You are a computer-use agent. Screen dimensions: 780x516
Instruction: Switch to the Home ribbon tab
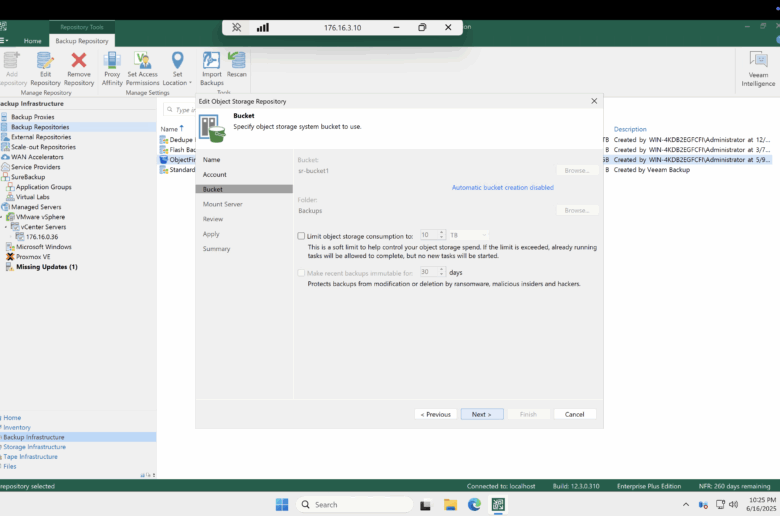pos(32,41)
